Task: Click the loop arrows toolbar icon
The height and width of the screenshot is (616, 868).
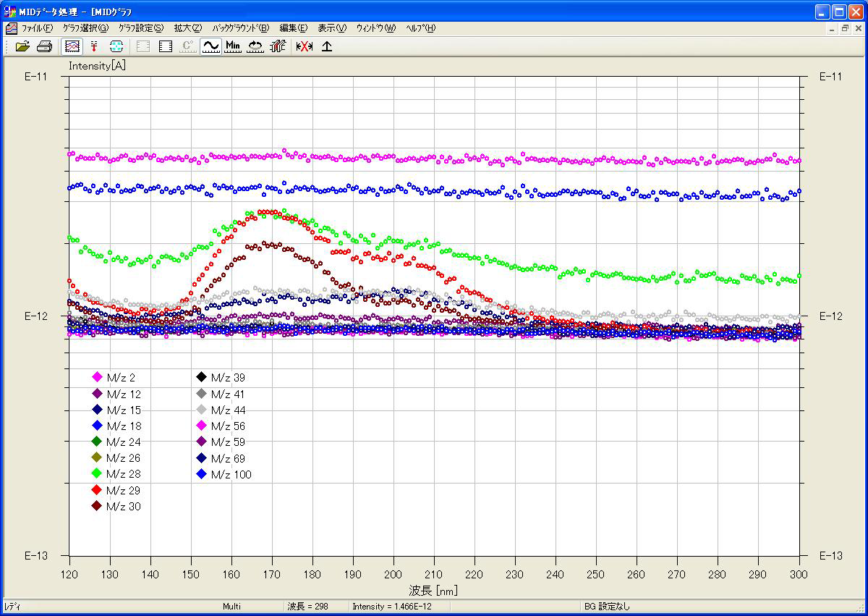Action: tap(255, 46)
